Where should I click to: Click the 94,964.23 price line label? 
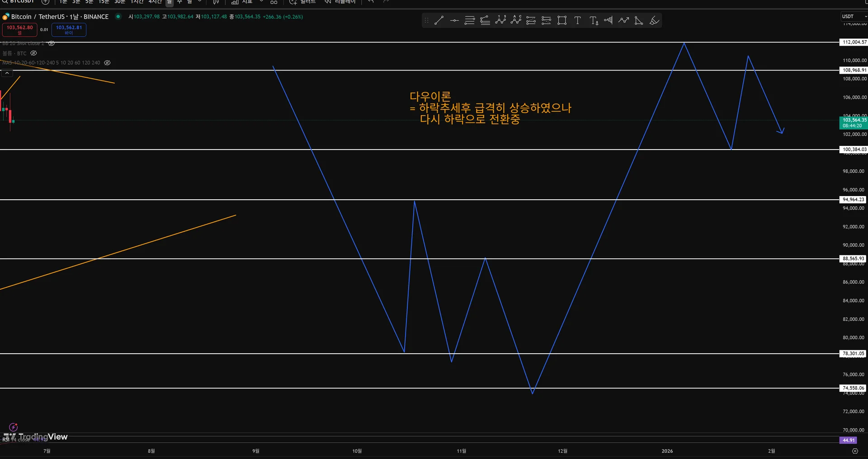pos(853,200)
